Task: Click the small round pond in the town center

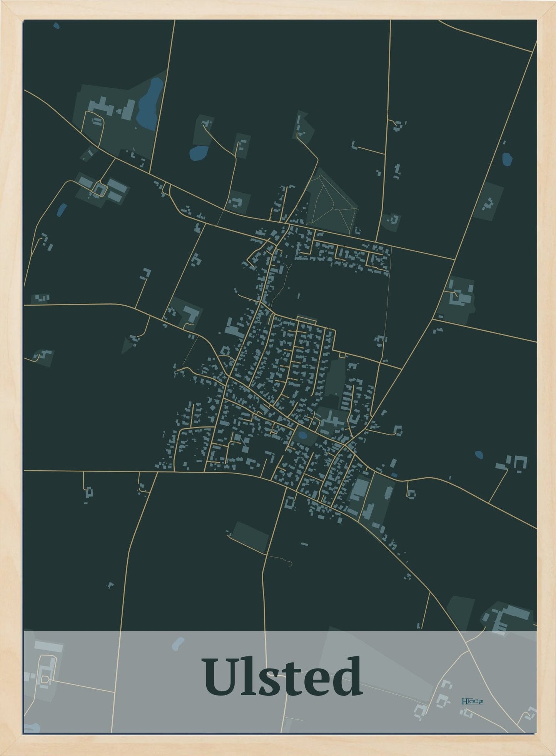Action: click(x=302, y=436)
